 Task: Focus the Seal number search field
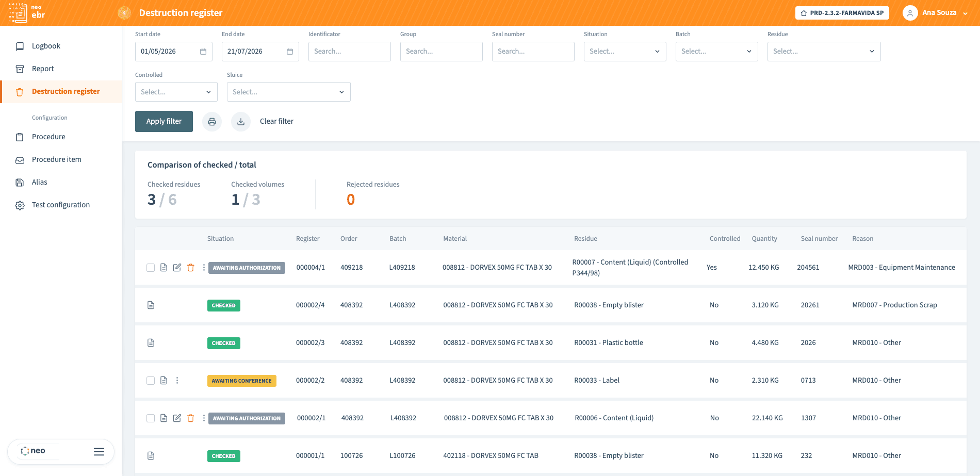point(533,52)
